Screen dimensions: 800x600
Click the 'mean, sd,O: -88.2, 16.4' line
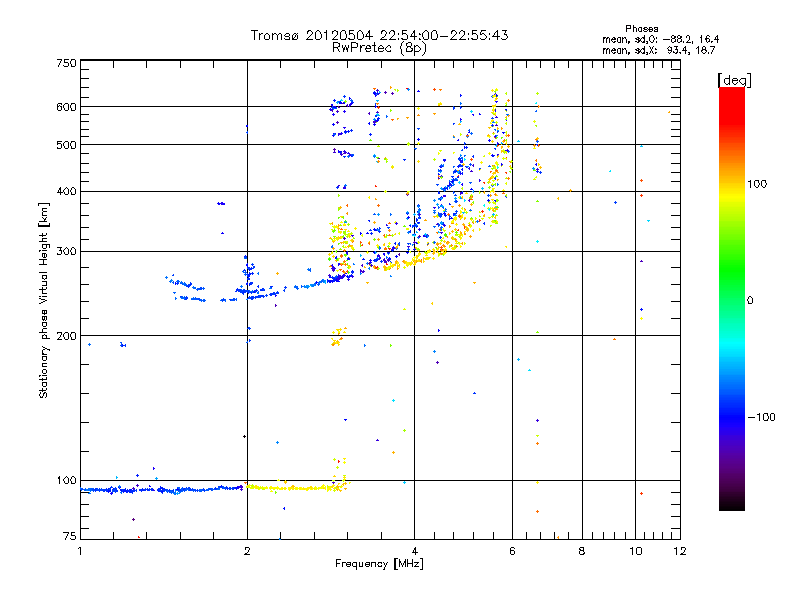pos(661,39)
